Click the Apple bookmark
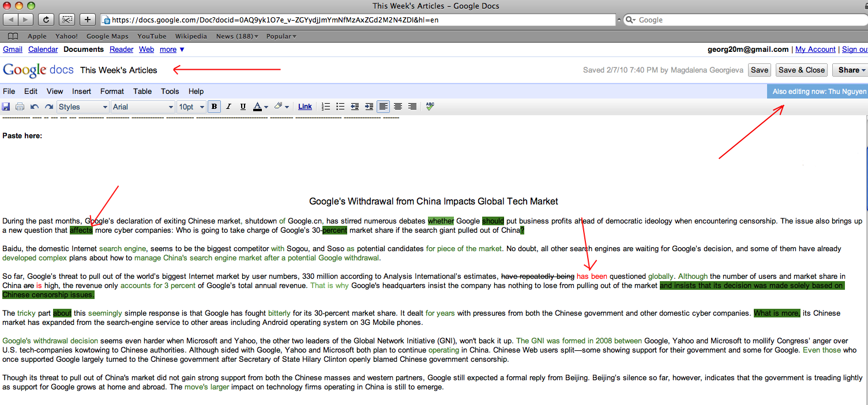 coord(37,36)
